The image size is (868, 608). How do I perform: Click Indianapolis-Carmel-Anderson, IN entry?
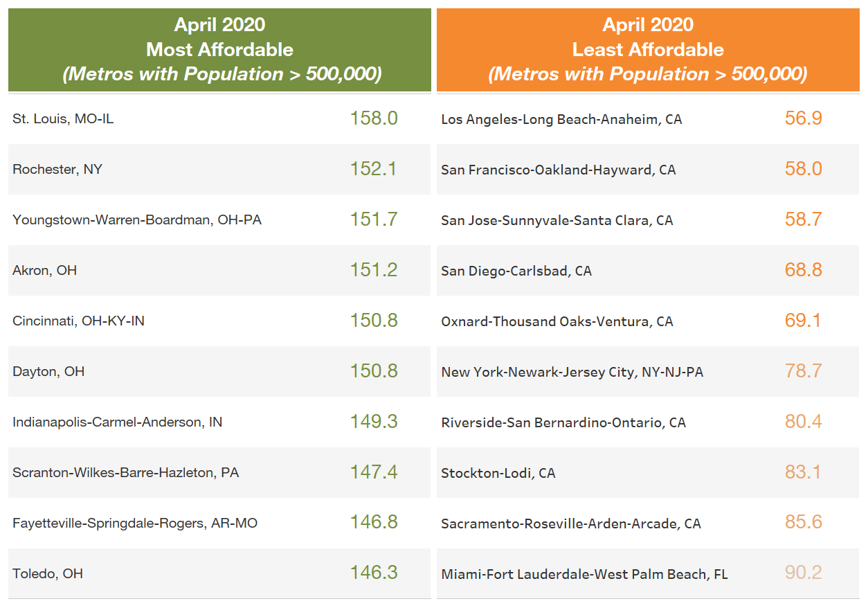[118, 422]
